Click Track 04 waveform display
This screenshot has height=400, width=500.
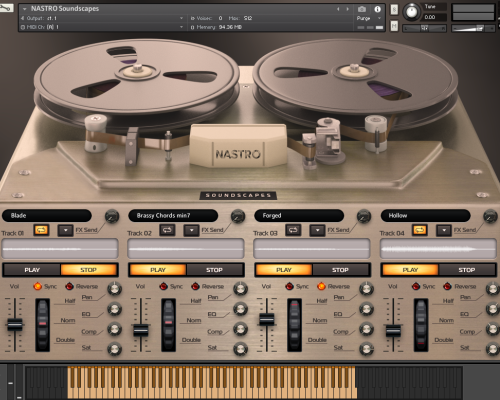click(439, 249)
